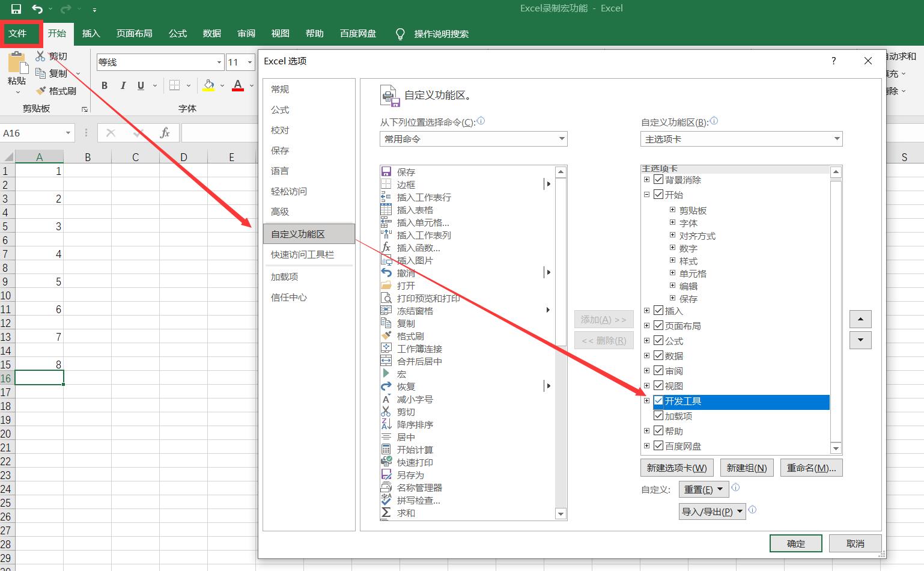The height and width of the screenshot is (571, 924).
Task: Select Freeze Panes command in list
Action: coord(415,311)
